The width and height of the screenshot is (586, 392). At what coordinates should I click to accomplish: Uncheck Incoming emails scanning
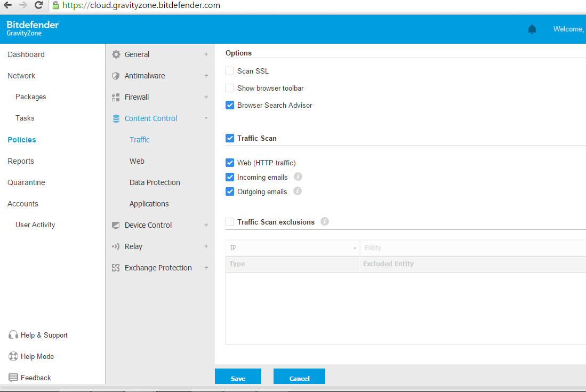tap(230, 177)
